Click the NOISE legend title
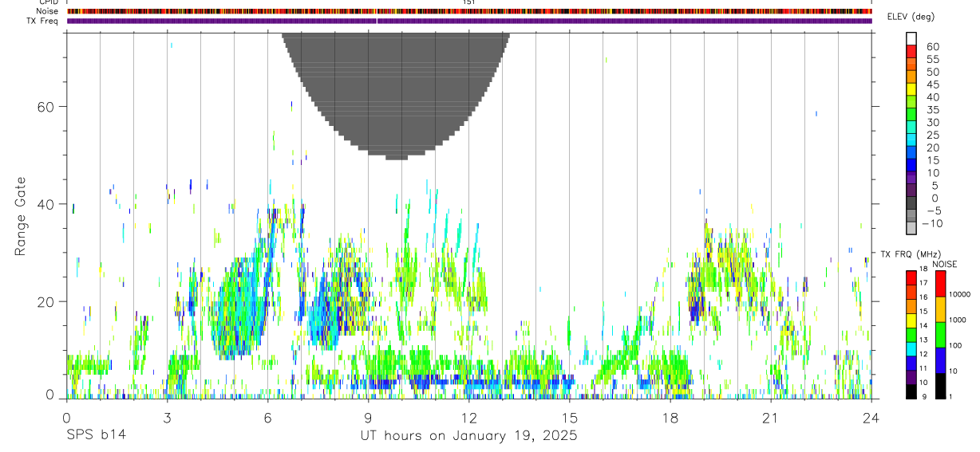The width and height of the screenshot is (980, 452). [x=944, y=264]
